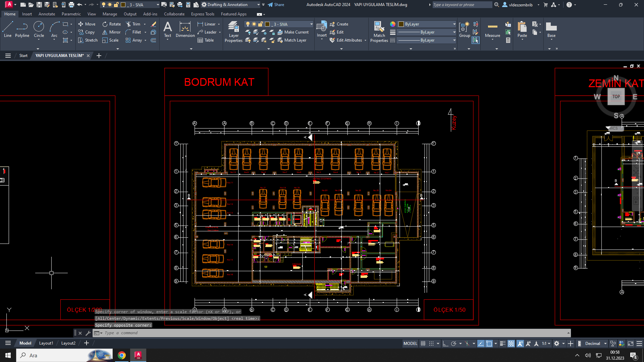
Task: Open Layer Properties panel
Action: [233, 32]
